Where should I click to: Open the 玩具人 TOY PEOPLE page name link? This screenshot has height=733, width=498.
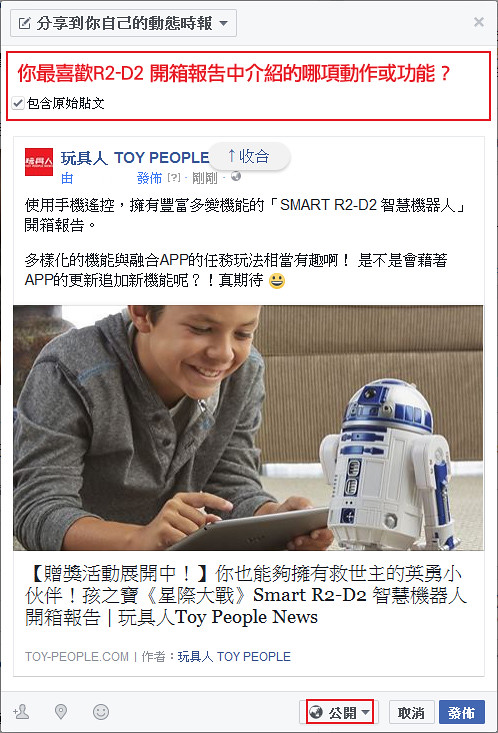point(135,158)
